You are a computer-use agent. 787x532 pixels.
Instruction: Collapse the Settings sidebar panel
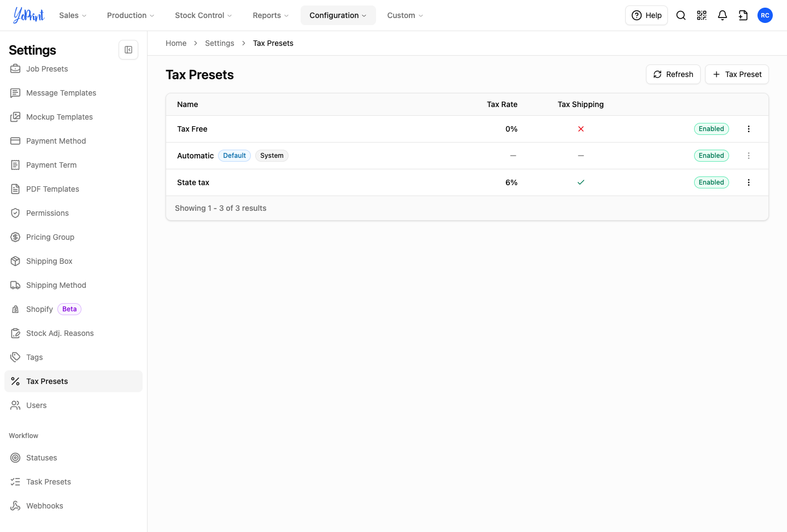128,50
